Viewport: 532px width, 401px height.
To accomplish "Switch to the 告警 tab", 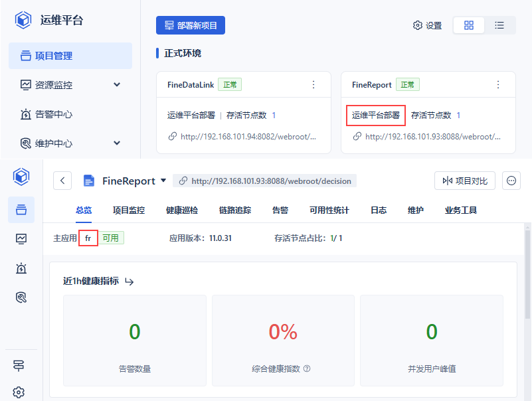I will [280, 210].
